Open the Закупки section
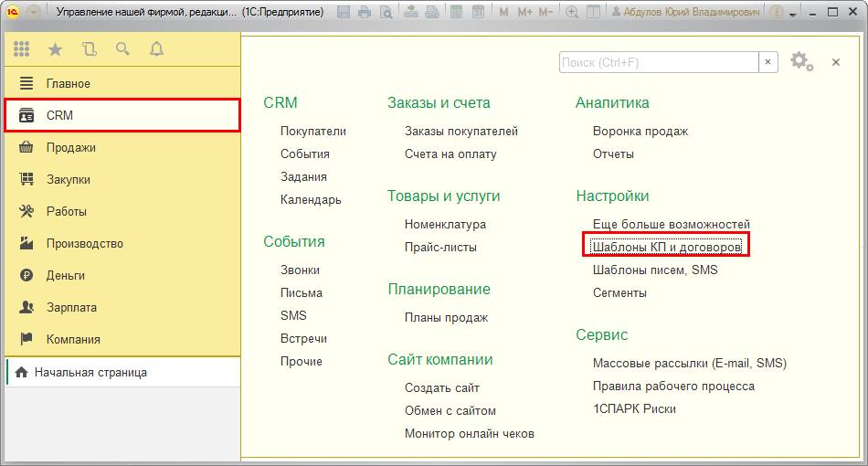Viewport: 868px width, 466px height. click(x=122, y=179)
